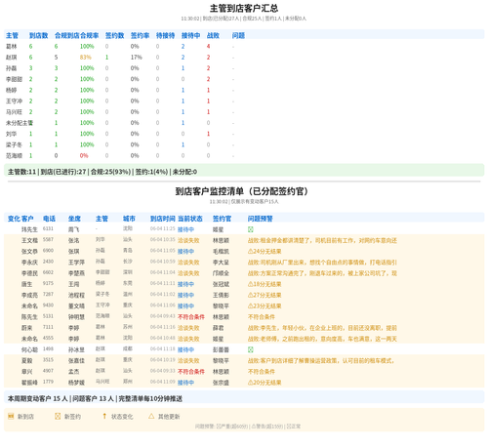This screenshot has width=488, height=448.
Task: Click the red 0% compliance rate cell
Action: 84,155
